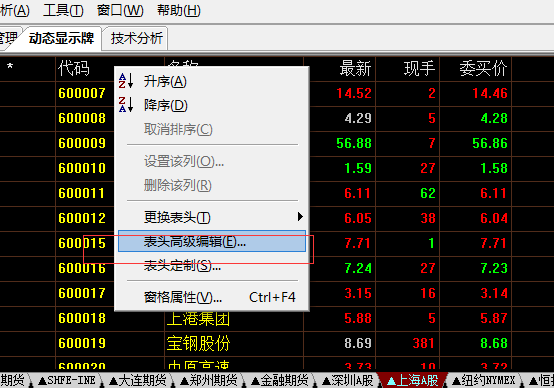Screen dimensions: 554x388
Task: Click current volume 381
Action: pos(423,343)
